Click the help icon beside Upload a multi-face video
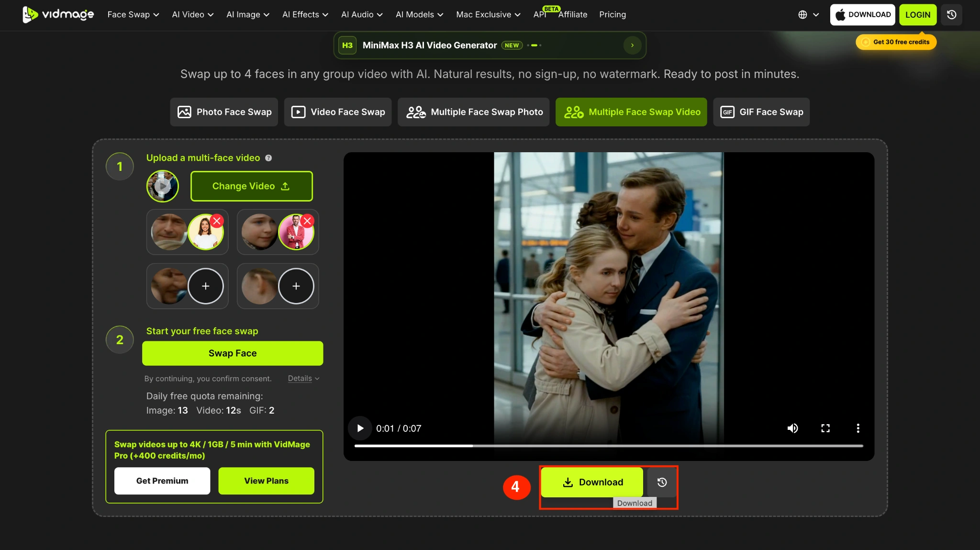 point(268,158)
